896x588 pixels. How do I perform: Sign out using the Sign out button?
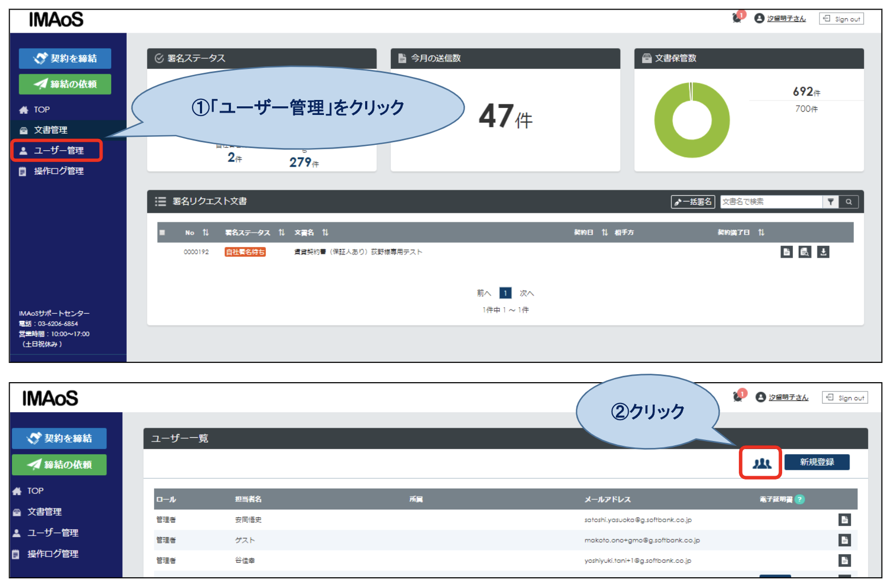[x=841, y=18]
